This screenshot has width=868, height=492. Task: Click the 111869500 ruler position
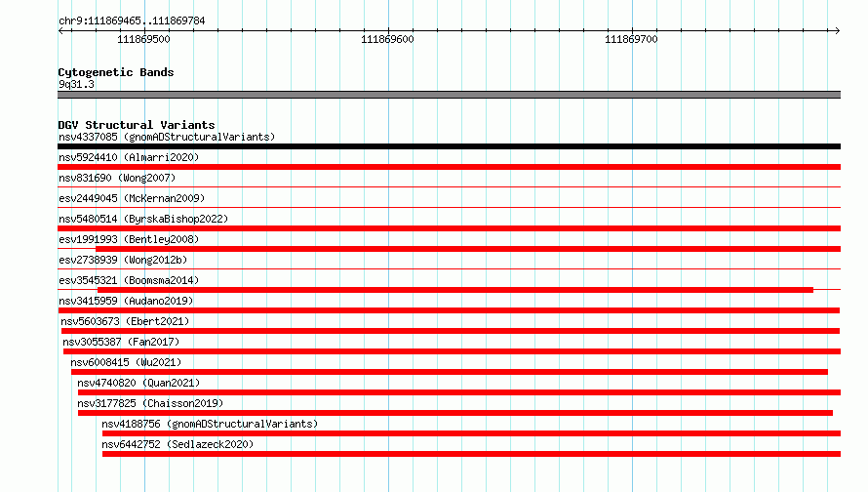(144, 39)
